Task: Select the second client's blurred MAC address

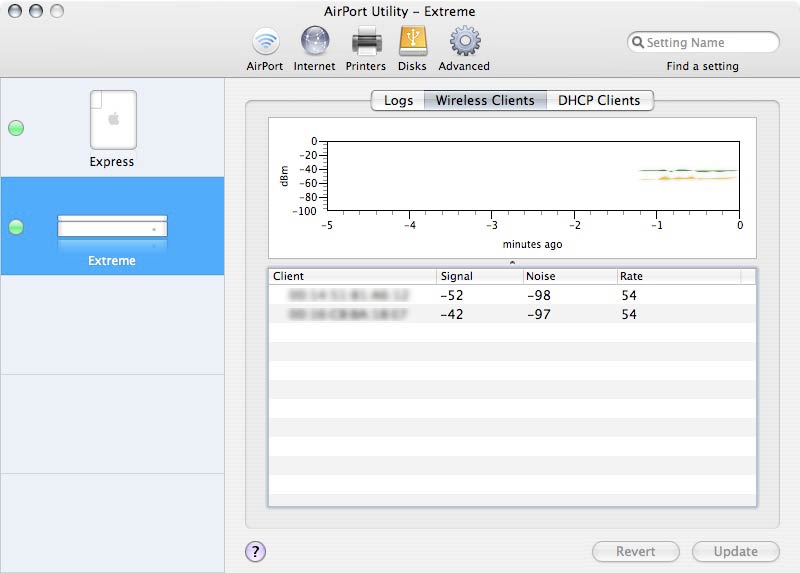Action: (x=347, y=314)
